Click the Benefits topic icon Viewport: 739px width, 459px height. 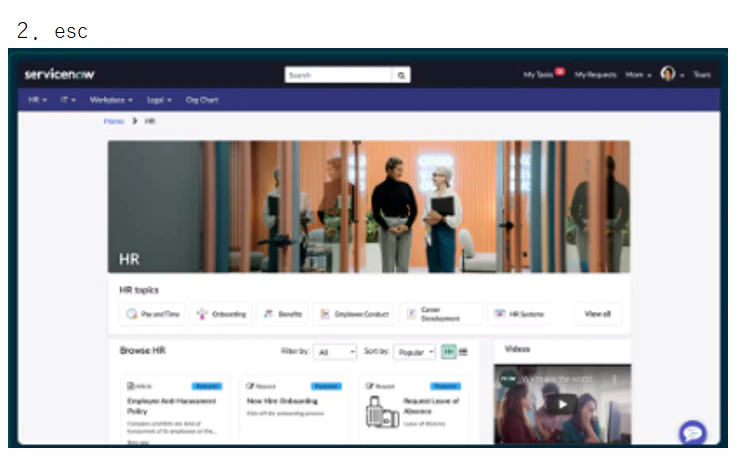coord(269,314)
